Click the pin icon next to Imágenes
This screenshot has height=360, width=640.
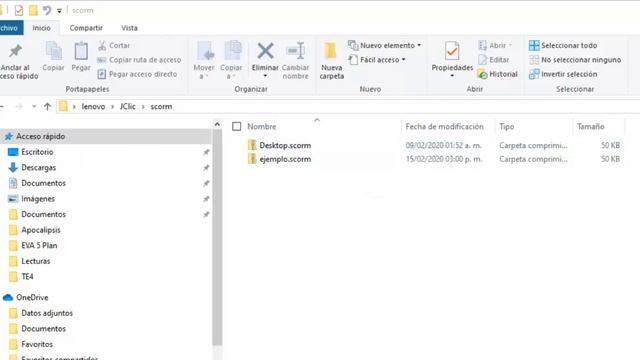206,199
